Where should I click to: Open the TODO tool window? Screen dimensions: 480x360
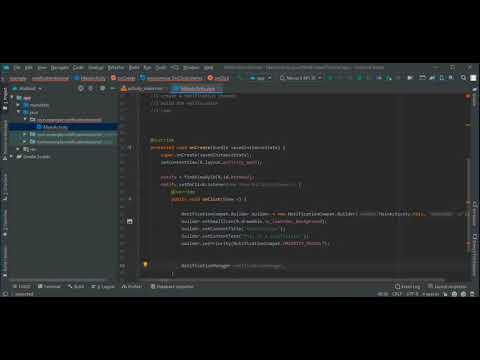(x=22, y=287)
